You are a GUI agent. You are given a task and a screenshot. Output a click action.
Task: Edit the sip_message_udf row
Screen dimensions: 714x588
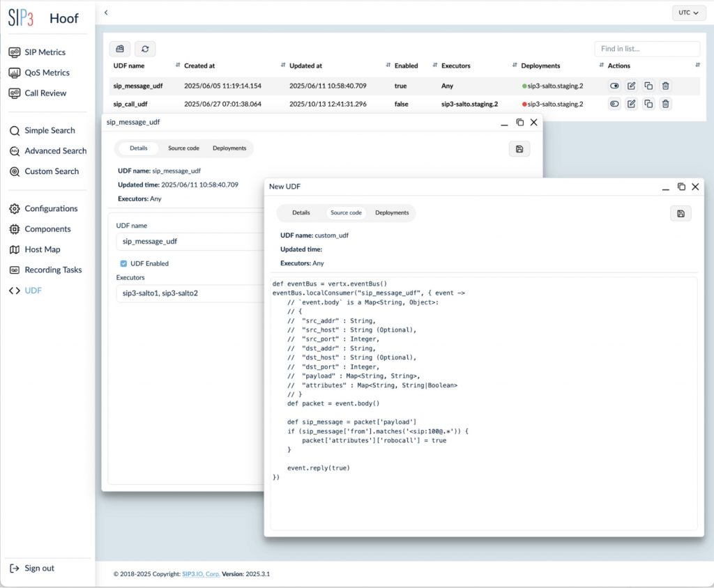631,86
